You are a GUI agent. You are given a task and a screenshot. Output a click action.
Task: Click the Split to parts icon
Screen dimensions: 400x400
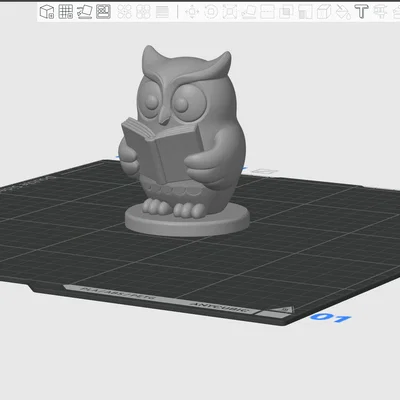tap(143, 12)
